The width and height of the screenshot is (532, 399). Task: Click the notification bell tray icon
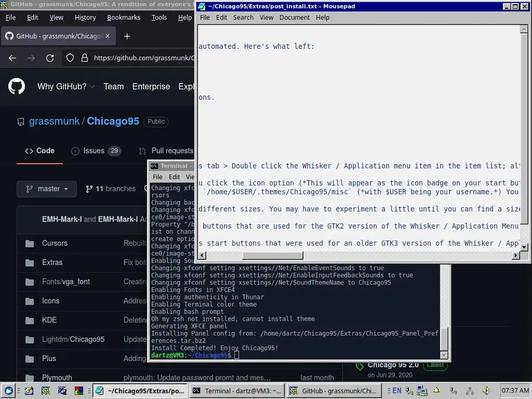click(x=436, y=391)
